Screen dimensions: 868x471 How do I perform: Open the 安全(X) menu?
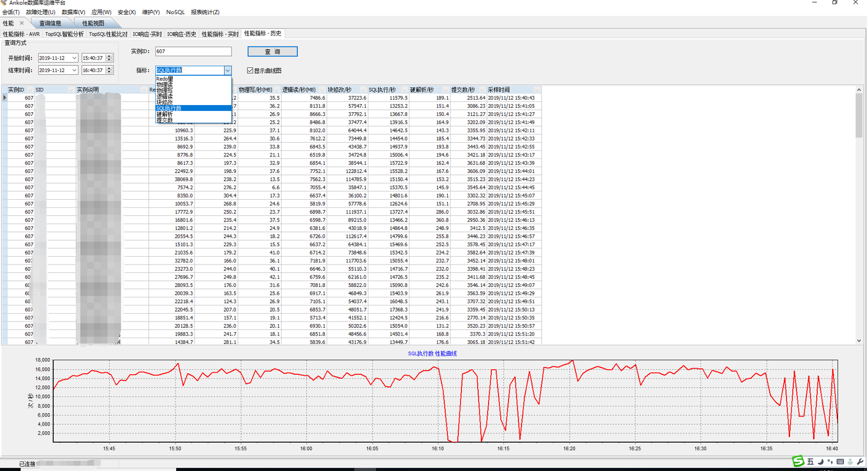(126, 12)
